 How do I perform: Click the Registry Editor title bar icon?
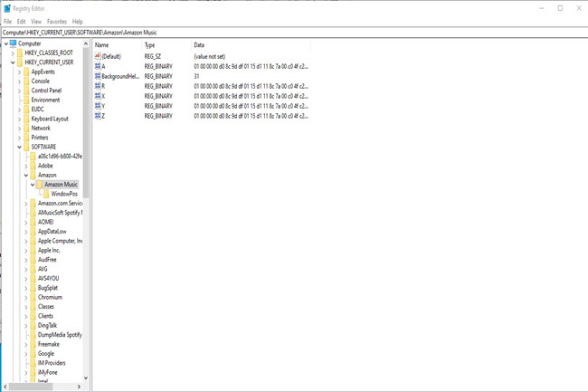pos(7,8)
